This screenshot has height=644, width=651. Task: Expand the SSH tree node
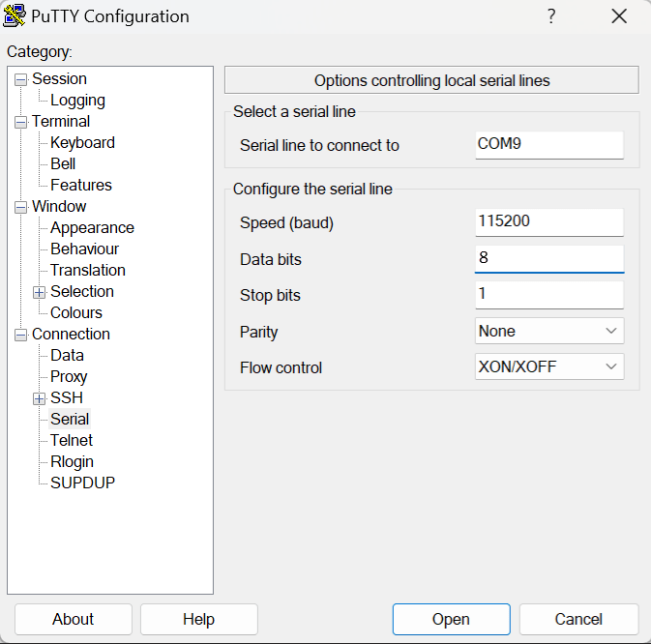pyautogui.click(x=39, y=398)
